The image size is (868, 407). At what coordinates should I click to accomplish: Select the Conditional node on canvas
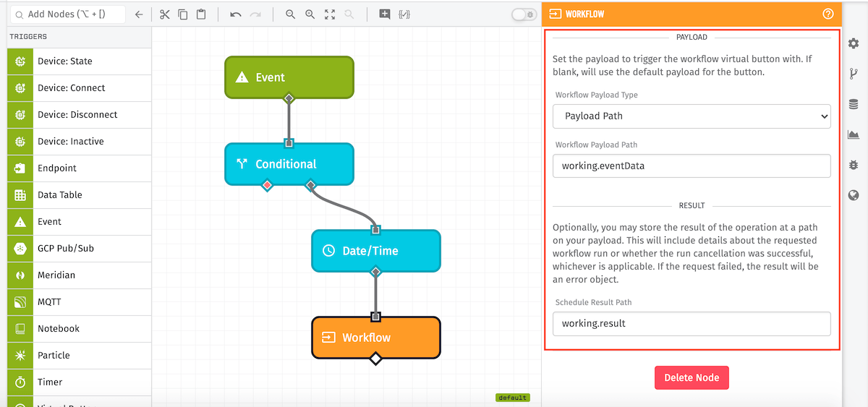point(289,164)
